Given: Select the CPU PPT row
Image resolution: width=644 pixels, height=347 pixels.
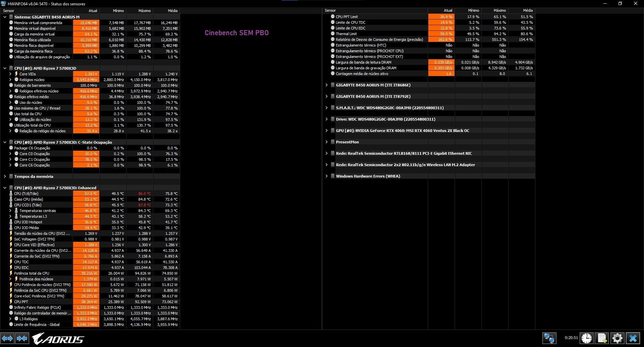Looking at the screenshot, I should [x=90, y=302].
